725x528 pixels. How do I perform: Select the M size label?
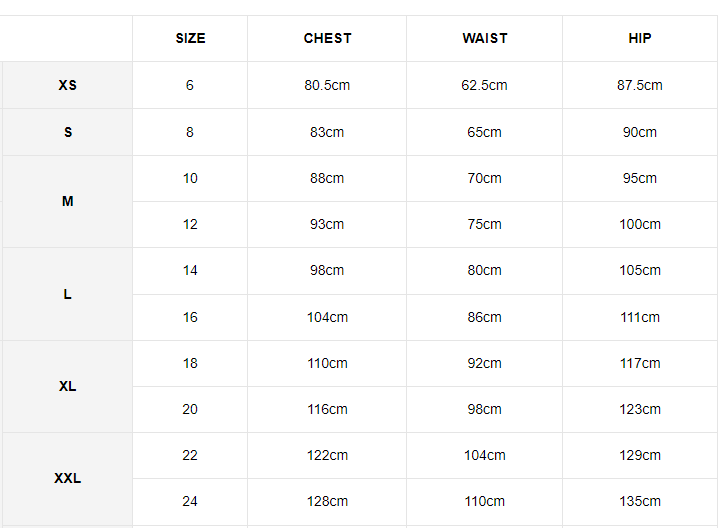click(67, 201)
